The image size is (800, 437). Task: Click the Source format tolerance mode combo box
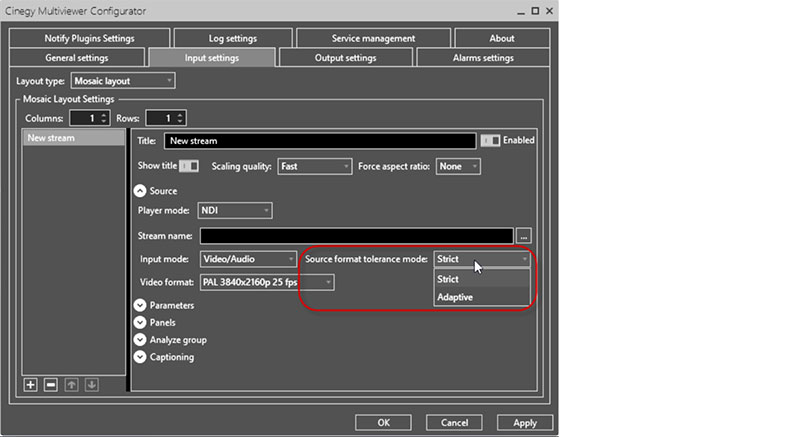[482, 259]
